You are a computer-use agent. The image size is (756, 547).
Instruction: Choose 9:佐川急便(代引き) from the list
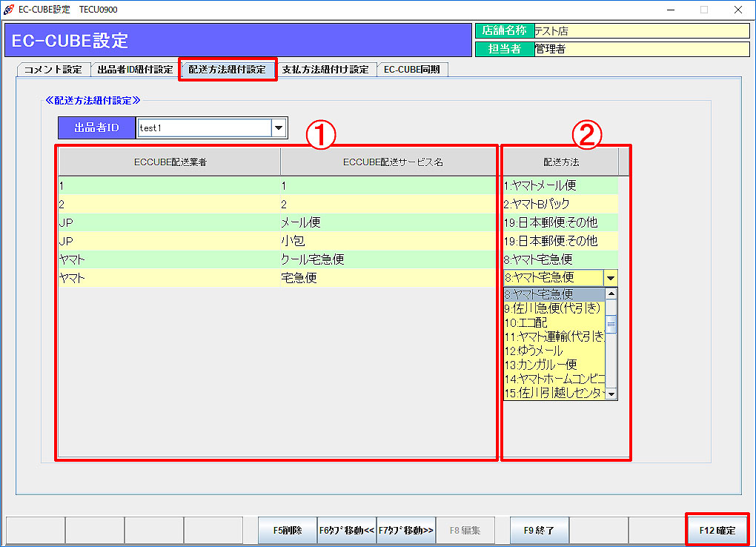pyautogui.click(x=554, y=308)
